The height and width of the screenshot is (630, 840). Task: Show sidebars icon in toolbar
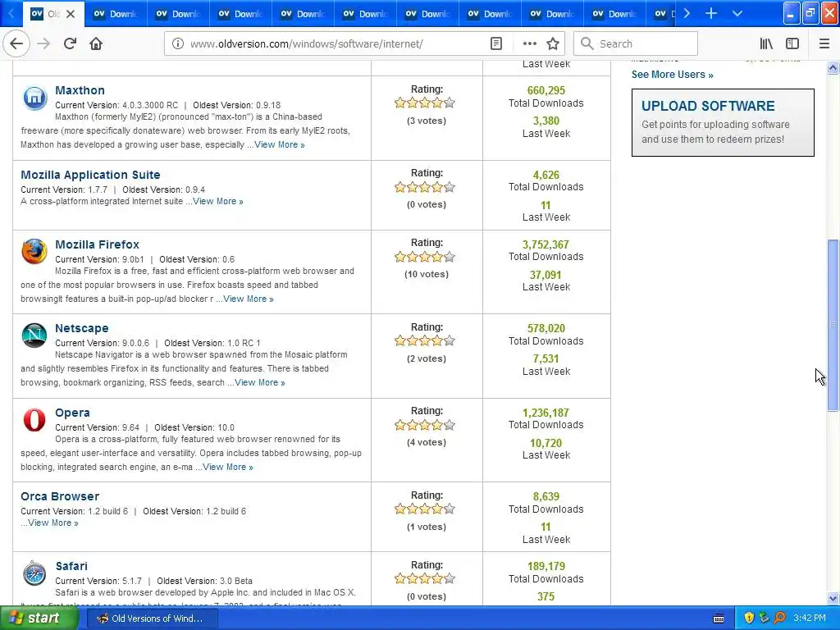point(792,43)
